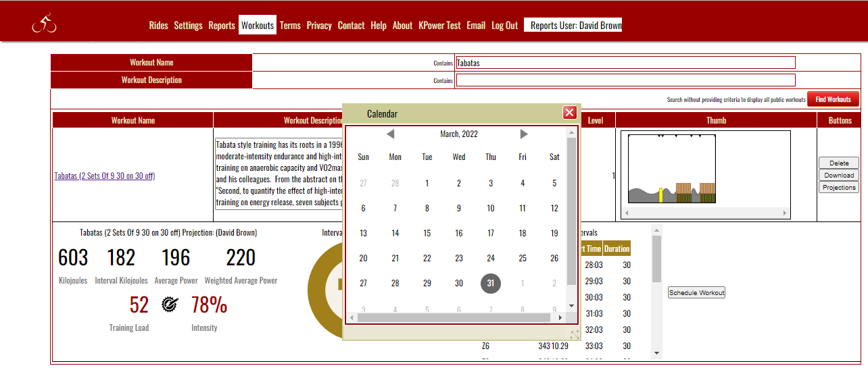Click the calendar resize handle icon
Viewport: 868px width, 370px height.
[x=575, y=334]
